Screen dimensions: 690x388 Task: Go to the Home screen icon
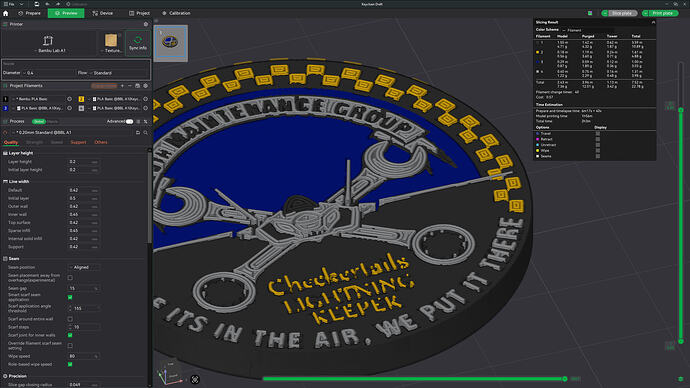(x=6, y=13)
